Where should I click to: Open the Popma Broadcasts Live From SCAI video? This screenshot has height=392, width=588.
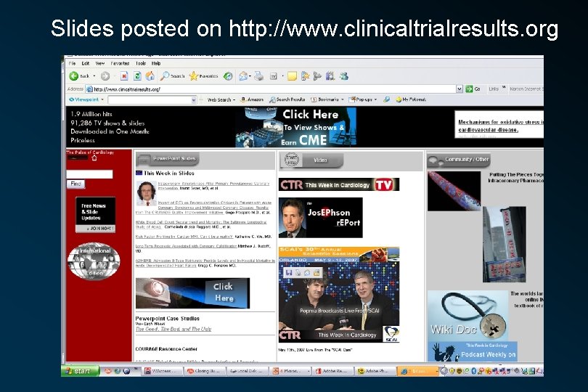pos(338,295)
